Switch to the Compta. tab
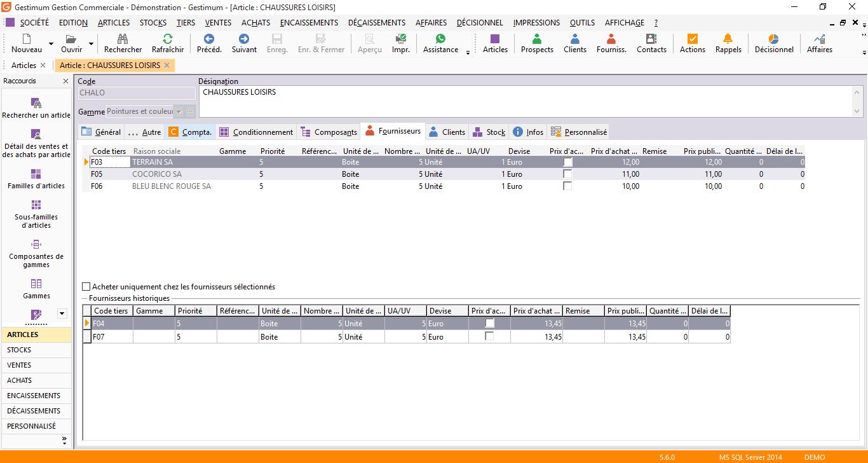 (190, 132)
